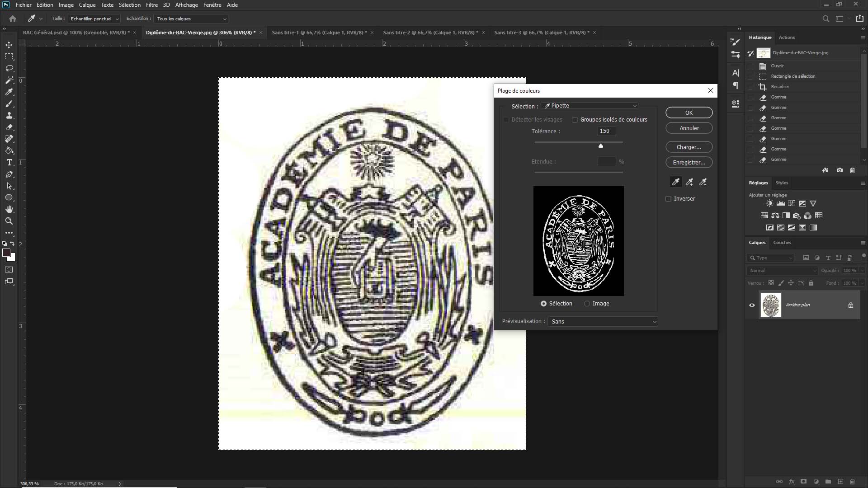Switch to the BAC Général.psd tab
The width and height of the screenshot is (868, 488).
75,33
